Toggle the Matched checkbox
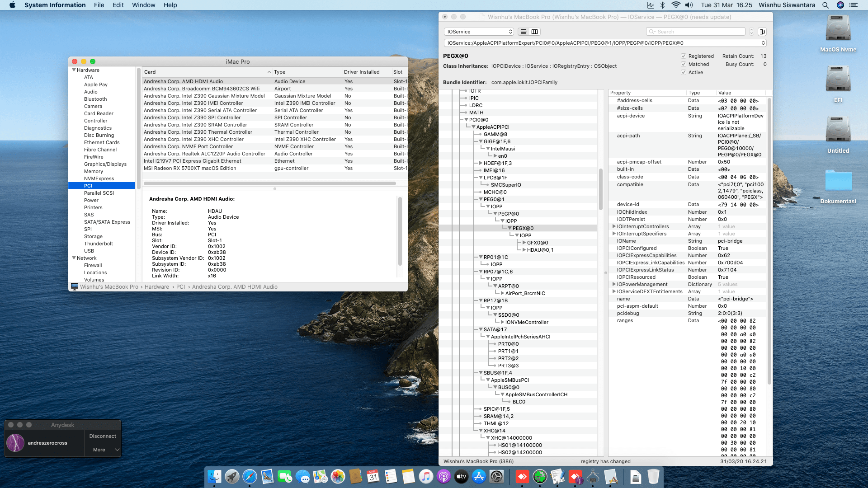Screen dimensions: 868x488 click(684, 64)
